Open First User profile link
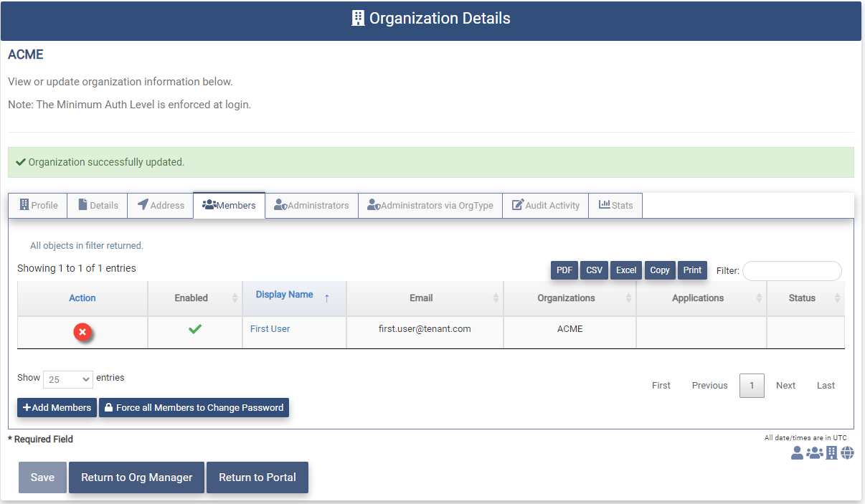The height and width of the screenshot is (504, 865). click(x=270, y=329)
